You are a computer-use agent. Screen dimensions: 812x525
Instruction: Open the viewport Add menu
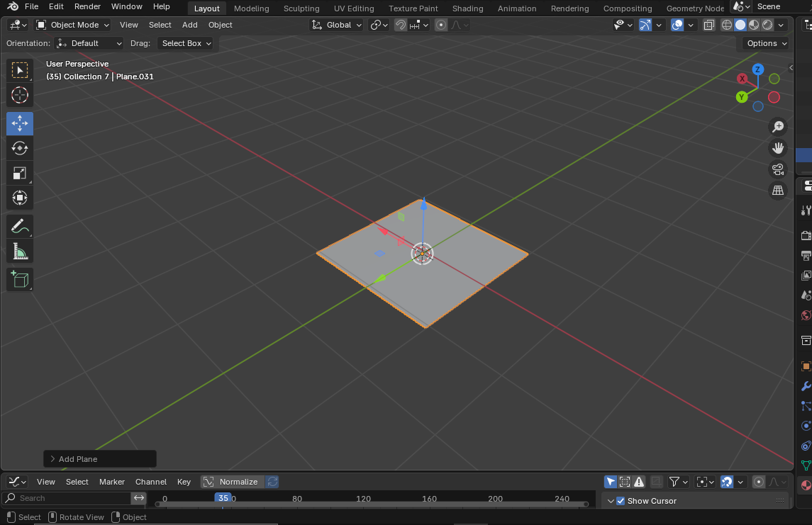tap(189, 25)
